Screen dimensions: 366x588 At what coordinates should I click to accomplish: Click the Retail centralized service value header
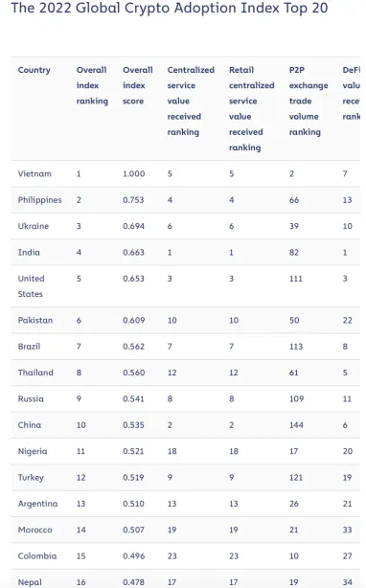click(x=252, y=109)
